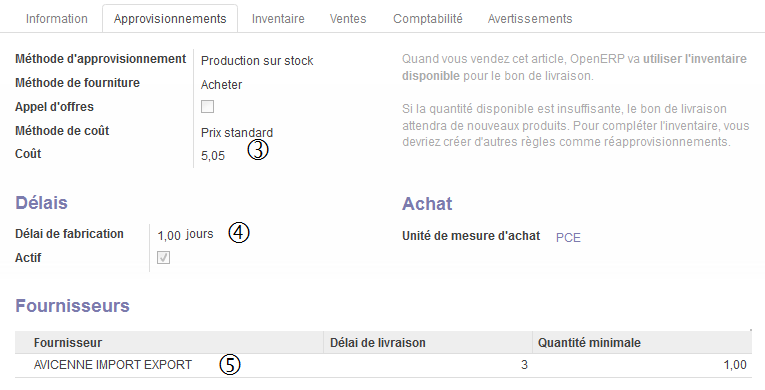
Task: Open the Avertissements tab
Action: point(530,19)
